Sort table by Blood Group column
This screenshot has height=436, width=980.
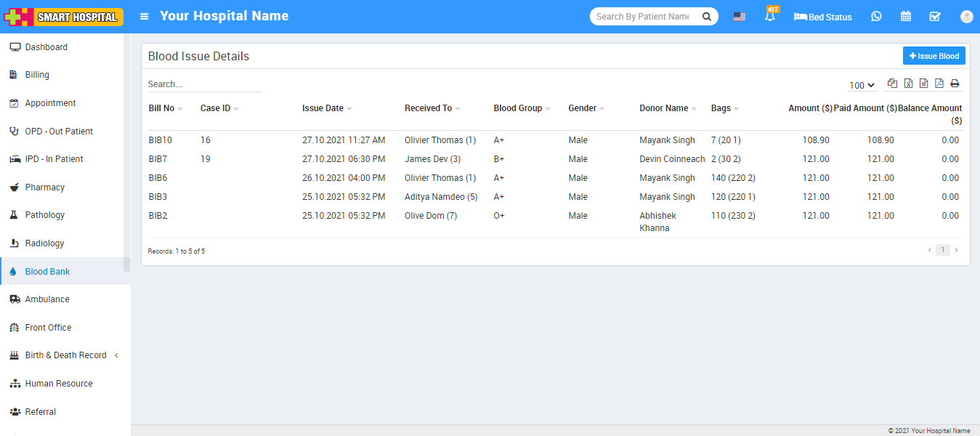[x=517, y=108]
